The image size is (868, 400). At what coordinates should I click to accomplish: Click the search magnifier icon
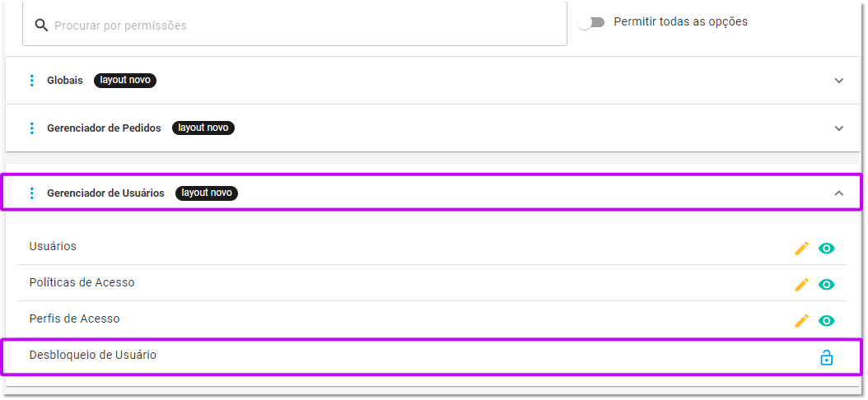[x=41, y=26]
